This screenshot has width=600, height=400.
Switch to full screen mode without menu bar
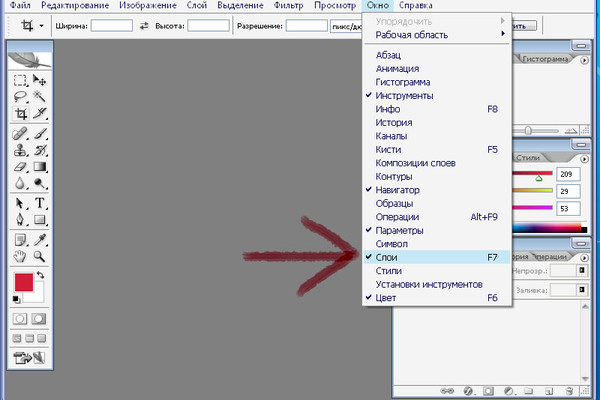pos(42,338)
